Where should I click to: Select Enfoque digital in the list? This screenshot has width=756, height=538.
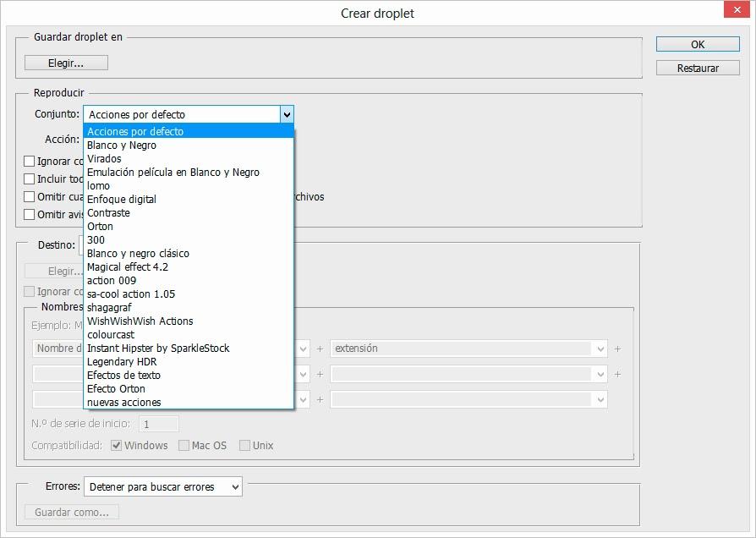point(122,200)
